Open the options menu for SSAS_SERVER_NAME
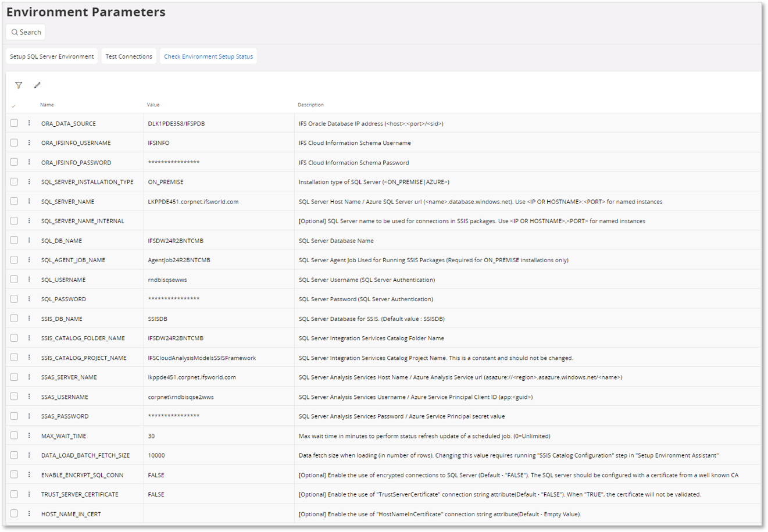Screen dimensions: 768x532 (29, 377)
